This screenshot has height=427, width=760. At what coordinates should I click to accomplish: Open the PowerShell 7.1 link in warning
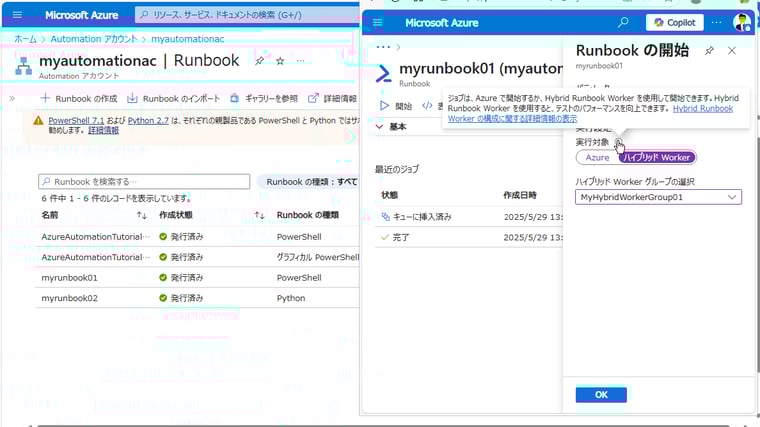coord(76,120)
